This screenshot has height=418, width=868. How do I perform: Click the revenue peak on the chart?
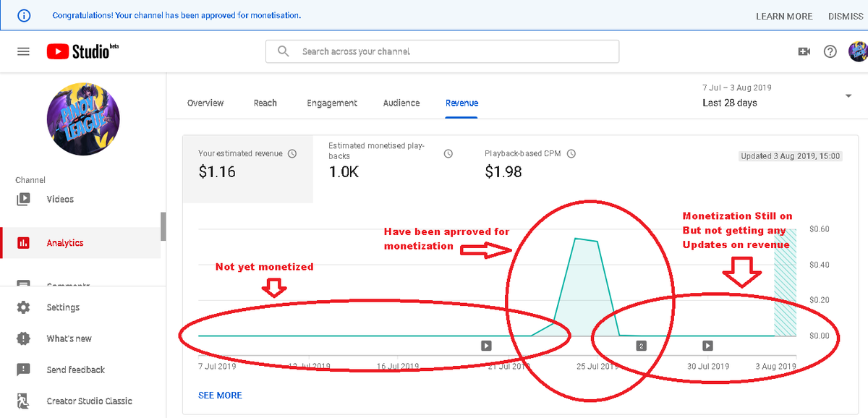point(576,239)
